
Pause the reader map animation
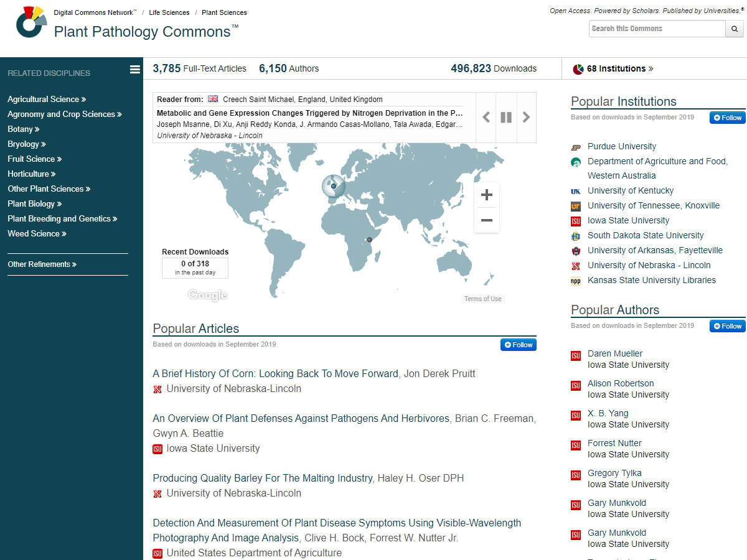(506, 117)
